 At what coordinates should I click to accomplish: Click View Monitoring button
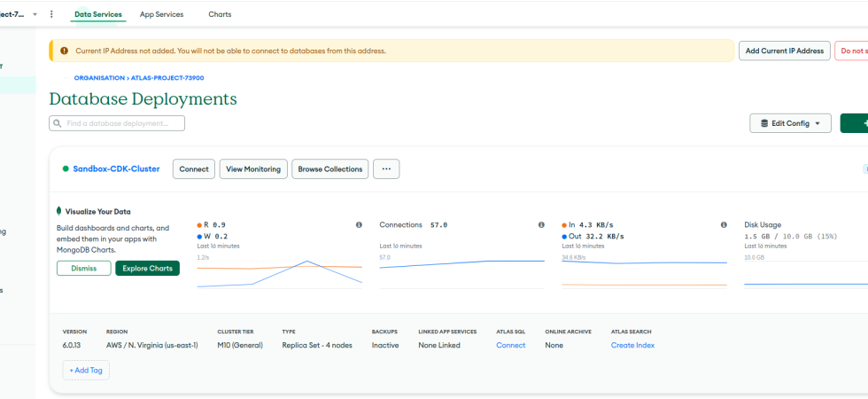pyautogui.click(x=253, y=169)
